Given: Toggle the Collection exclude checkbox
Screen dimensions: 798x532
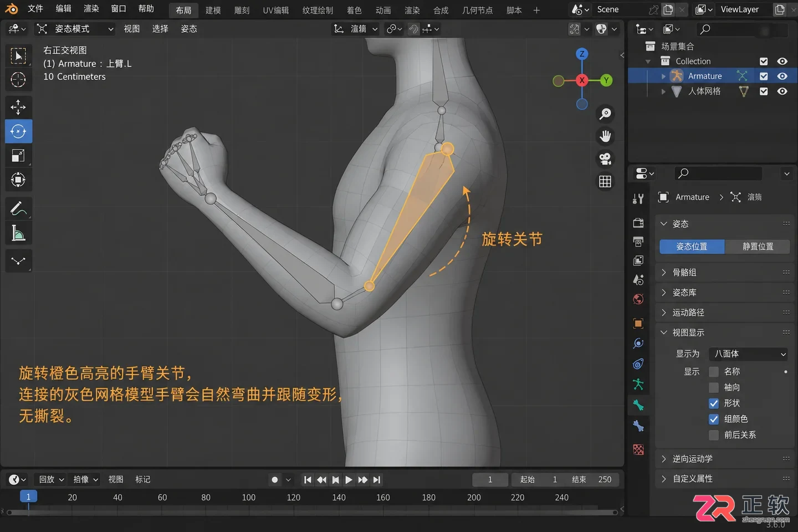Looking at the screenshot, I should tap(764, 61).
